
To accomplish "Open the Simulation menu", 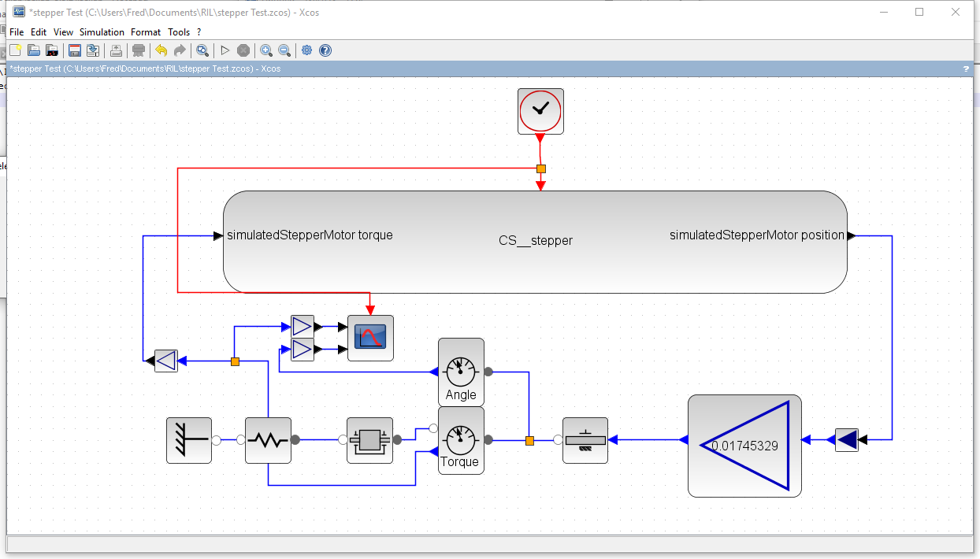I will coord(102,32).
